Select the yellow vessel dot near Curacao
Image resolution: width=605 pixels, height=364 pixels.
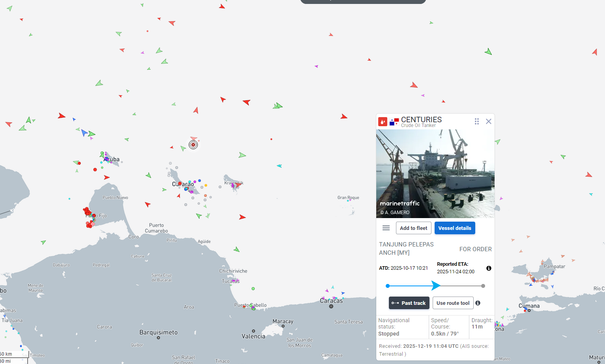[x=206, y=185]
